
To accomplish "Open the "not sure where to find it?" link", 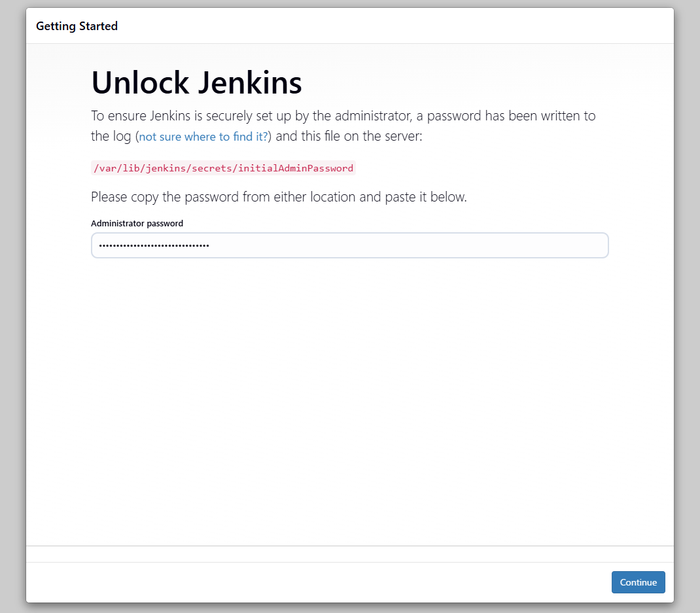I will (x=204, y=137).
